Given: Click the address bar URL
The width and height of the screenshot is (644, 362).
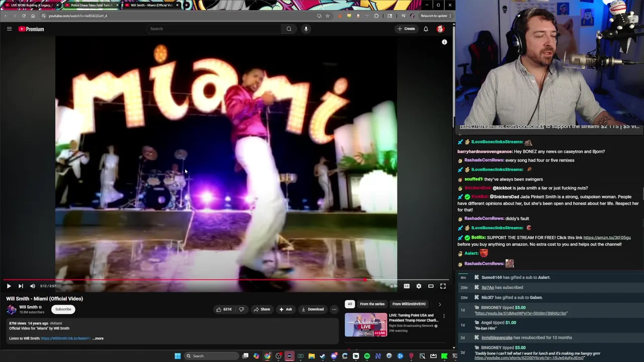Looking at the screenshot, I should [x=78, y=16].
